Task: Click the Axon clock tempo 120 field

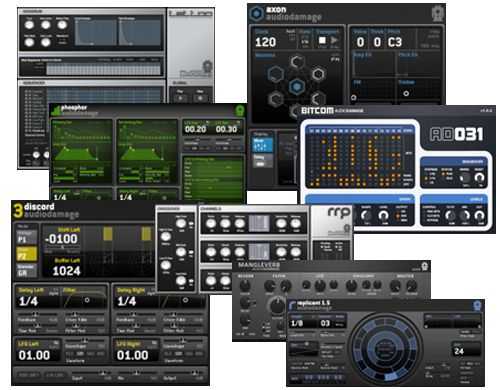Action: pos(266,42)
